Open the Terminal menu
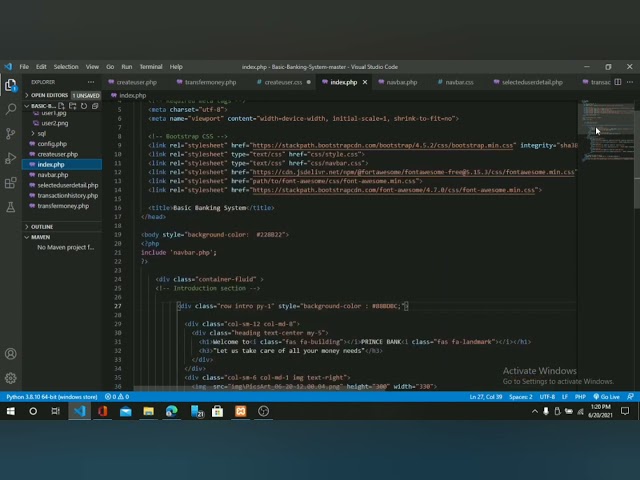Screen dimensions: 640x480 tap(151, 67)
